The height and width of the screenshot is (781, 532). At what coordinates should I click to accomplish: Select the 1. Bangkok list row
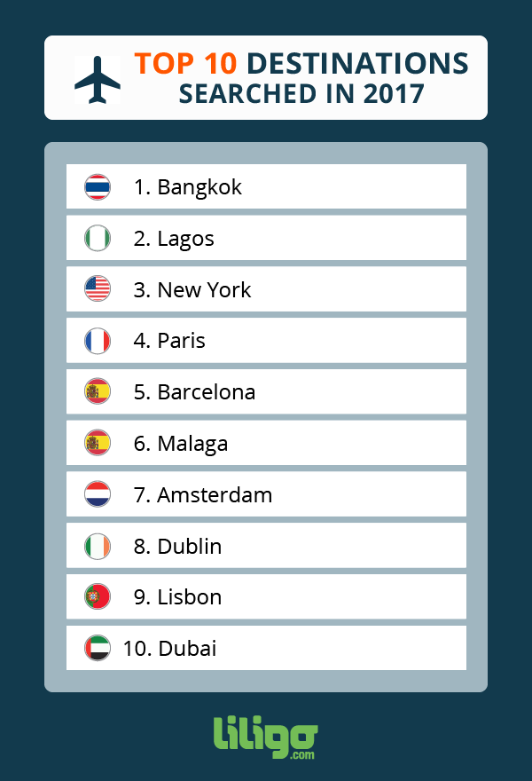(266, 186)
